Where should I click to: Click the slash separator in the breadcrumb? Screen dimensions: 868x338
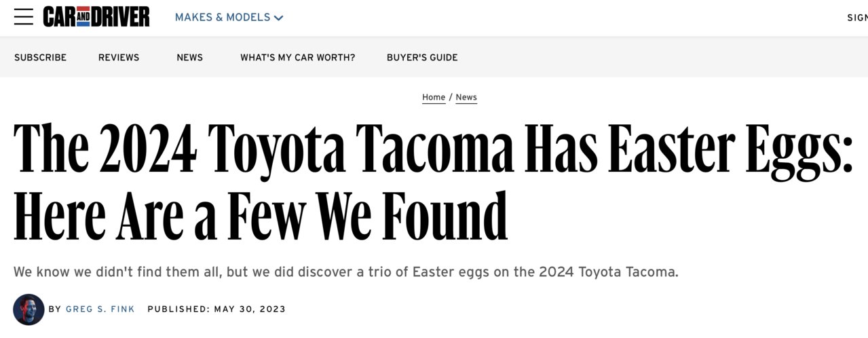point(451,97)
